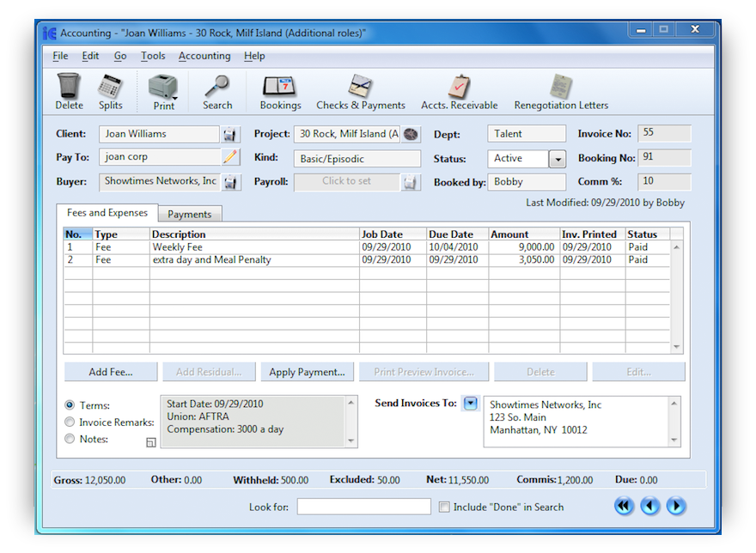Click the Status column header in table

coord(648,234)
